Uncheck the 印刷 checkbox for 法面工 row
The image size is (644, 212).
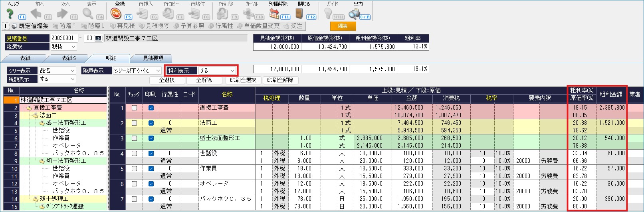click(x=151, y=123)
